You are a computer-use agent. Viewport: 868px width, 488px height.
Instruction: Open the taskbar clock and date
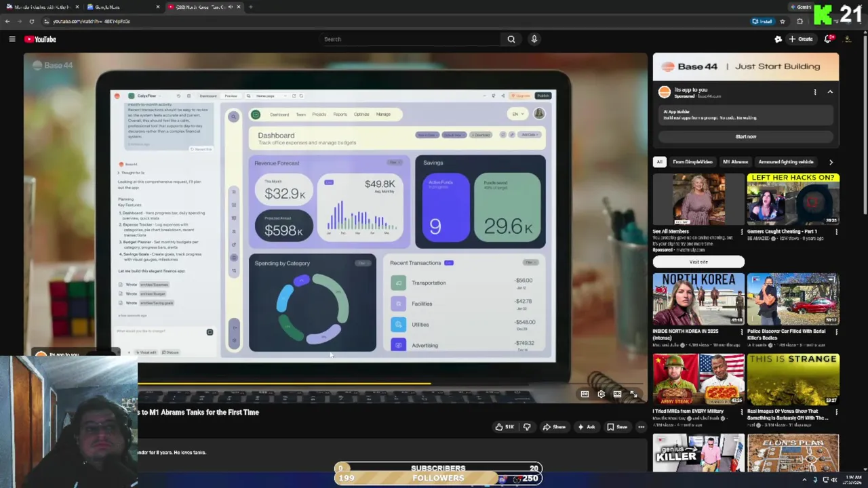853,480
